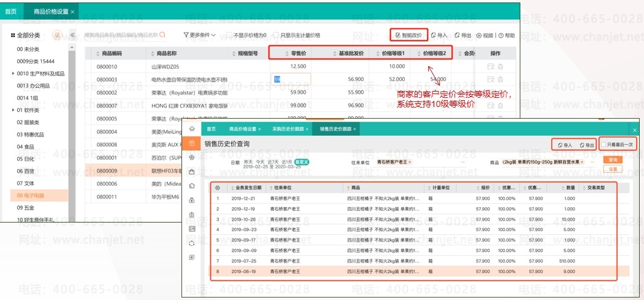Image resolution: width=644 pixels, height=300 pixels.
Task: Open 首页 tab in front window
Action: [x=211, y=129]
